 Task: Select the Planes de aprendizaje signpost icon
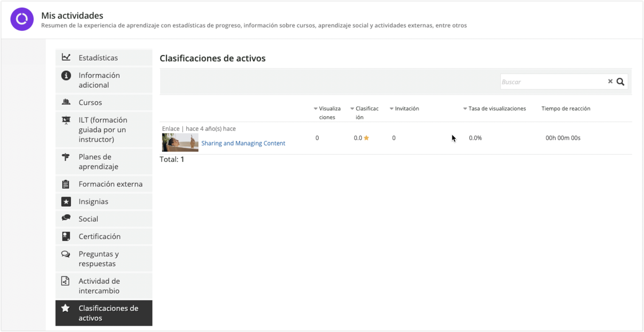click(x=66, y=157)
